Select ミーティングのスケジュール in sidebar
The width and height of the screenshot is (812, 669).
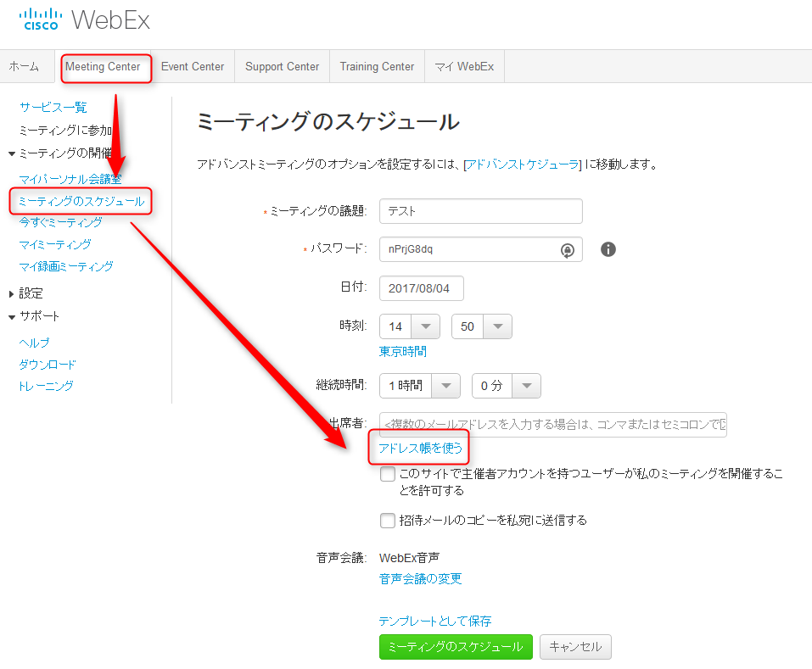(81, 201)
